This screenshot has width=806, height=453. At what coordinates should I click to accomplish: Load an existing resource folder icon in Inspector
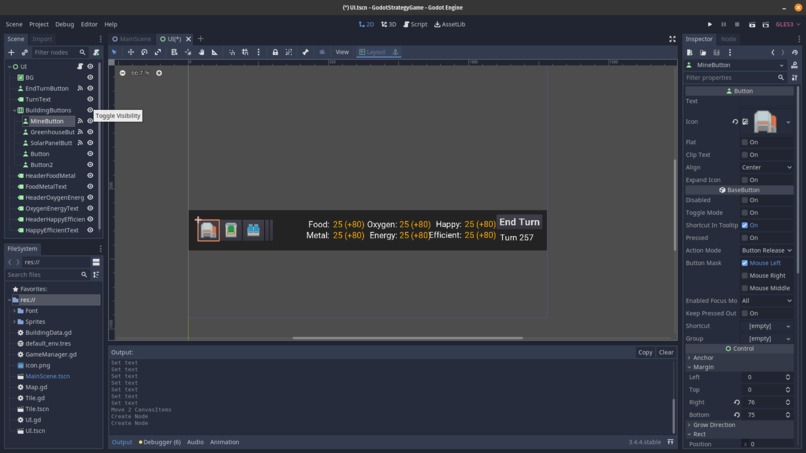point(703,52)
